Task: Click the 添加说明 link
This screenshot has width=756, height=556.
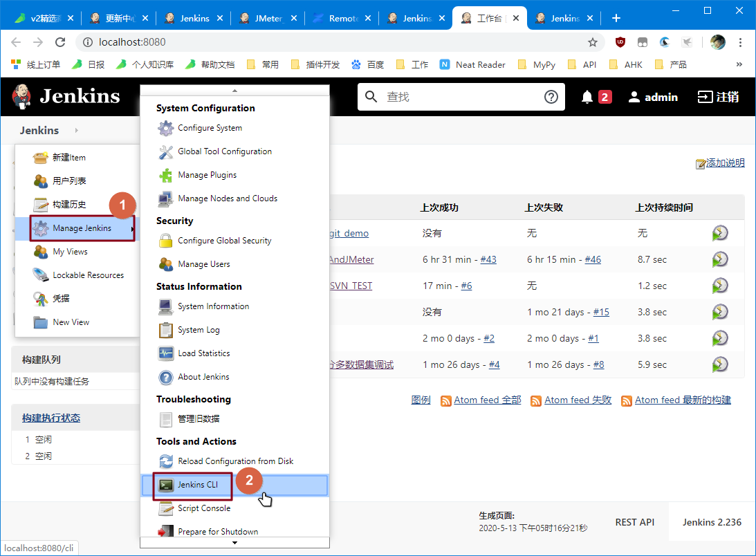Action: 725,163
